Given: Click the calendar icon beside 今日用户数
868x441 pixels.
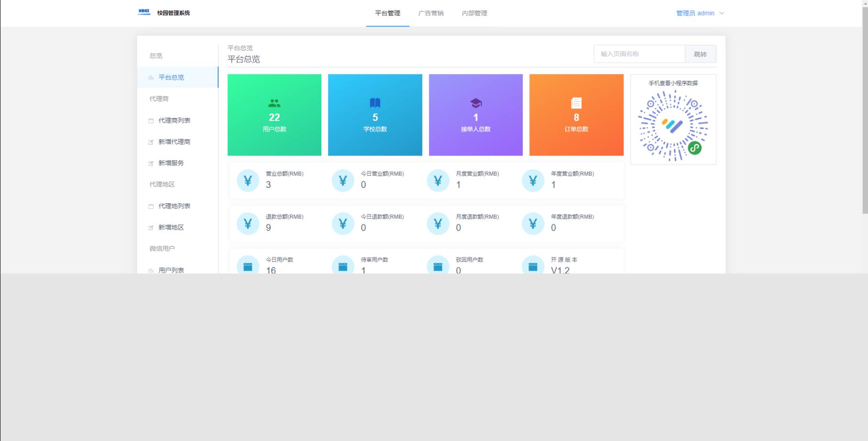Looking at the screenshot, I should (x=248, y=266).
